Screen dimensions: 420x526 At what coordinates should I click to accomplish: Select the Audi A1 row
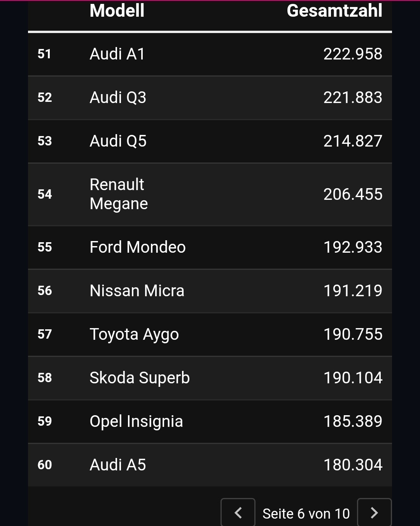pyautogui.click(x=210, y=54)
